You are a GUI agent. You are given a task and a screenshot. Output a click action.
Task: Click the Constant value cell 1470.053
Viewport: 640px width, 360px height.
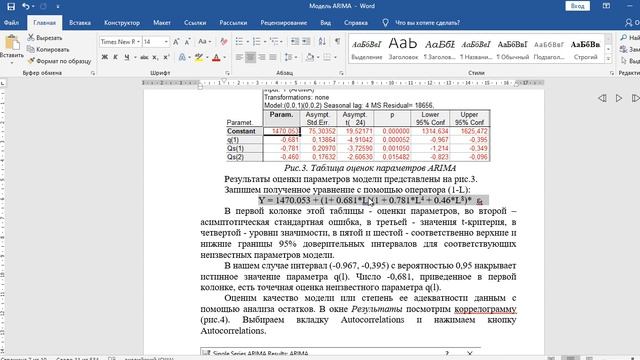pos(282,131)
